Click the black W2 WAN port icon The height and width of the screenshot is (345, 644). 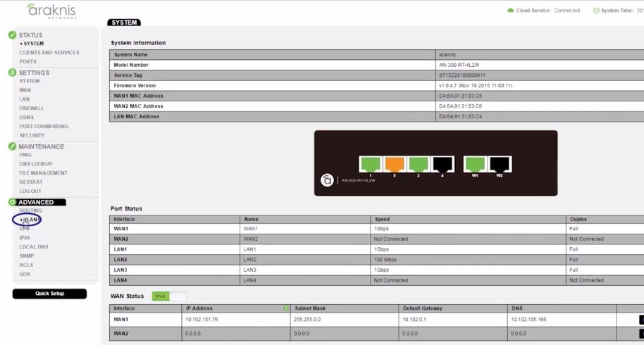(x=499, y=164)
